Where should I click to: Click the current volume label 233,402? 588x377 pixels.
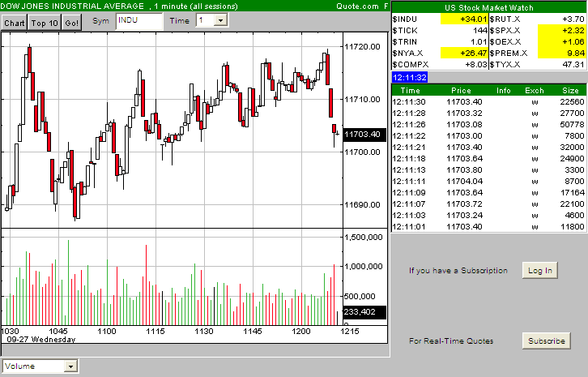tap(364, 312)
